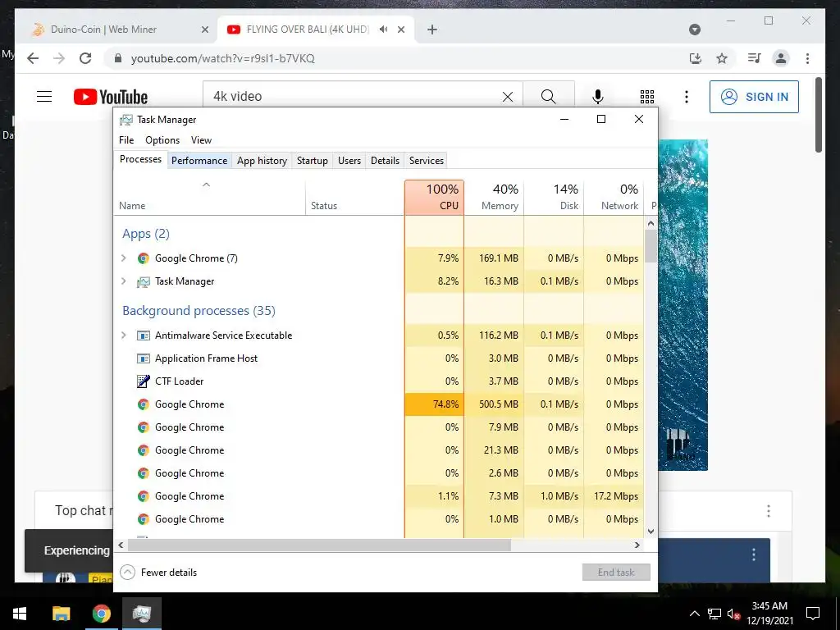Sort by the Status column header

click(x=354, y=198)
